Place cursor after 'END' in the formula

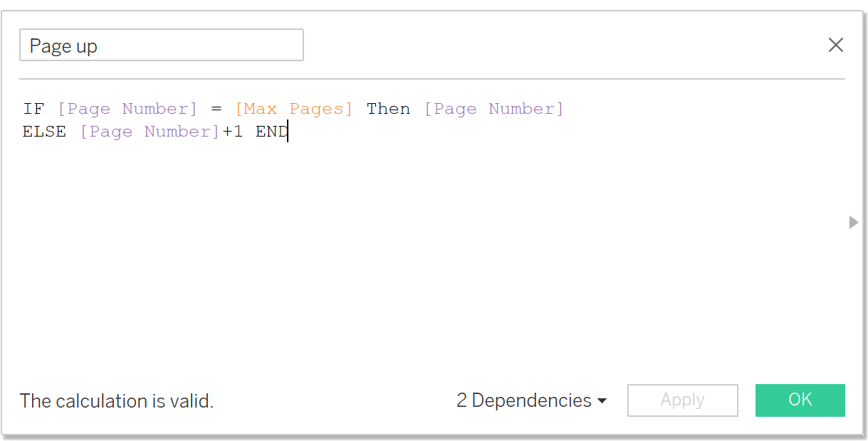click(288, 132)
